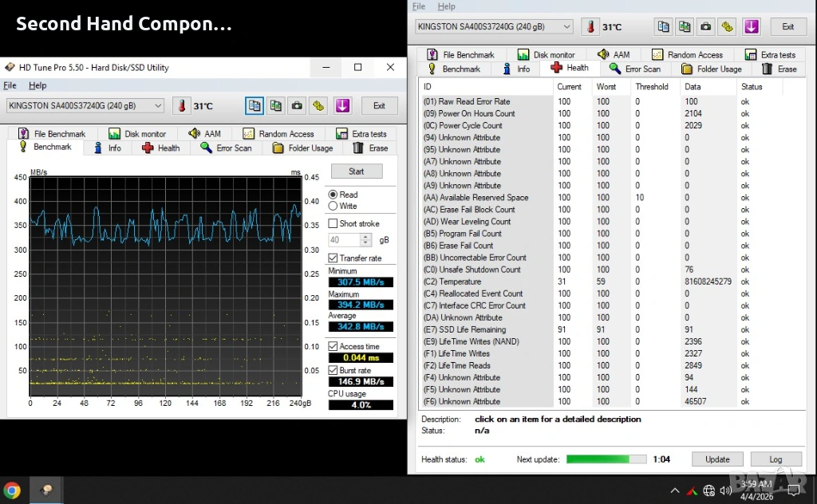Show hidden icons in the system tray
The height and width of the screenshot is (504, 817).
tap(675, 490)
